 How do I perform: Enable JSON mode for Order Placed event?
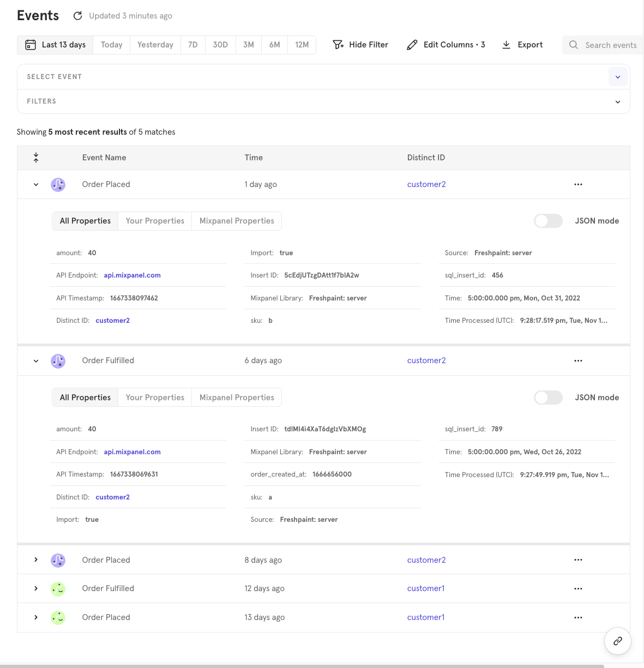(548, 221)
